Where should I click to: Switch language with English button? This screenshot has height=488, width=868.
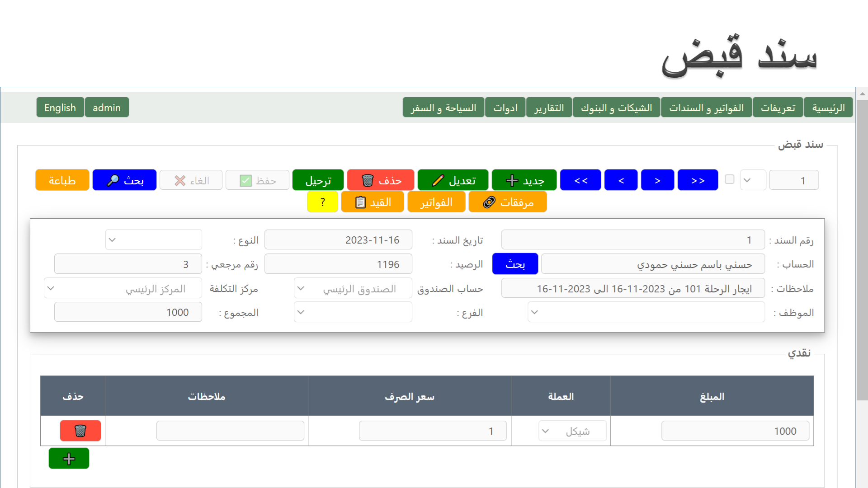pos(60,108)
